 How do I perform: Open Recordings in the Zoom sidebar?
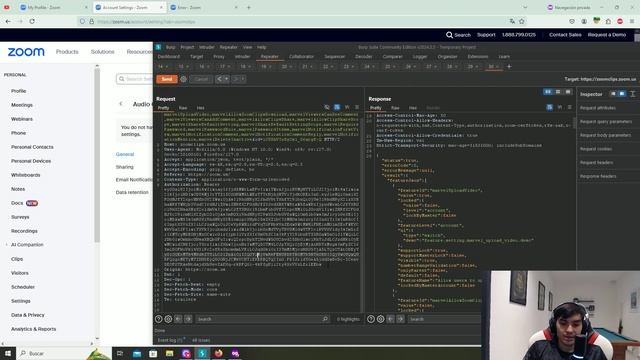[24, 231]
